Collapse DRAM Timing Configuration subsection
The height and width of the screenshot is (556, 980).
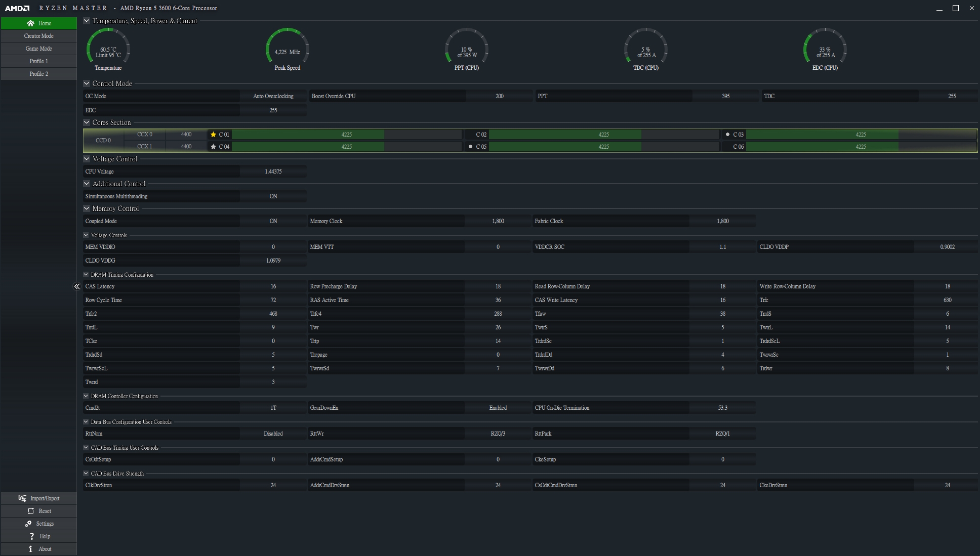[86, 275]
